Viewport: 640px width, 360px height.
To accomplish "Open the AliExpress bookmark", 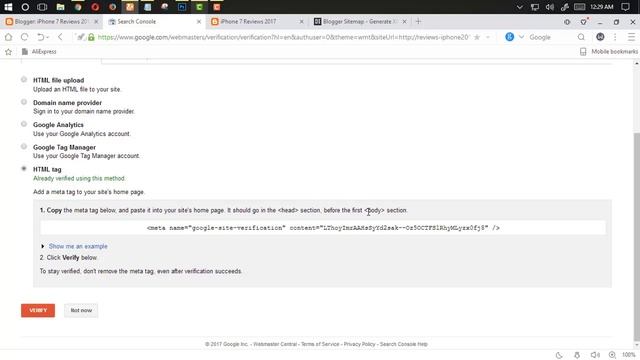I will (x=39, y=52).
